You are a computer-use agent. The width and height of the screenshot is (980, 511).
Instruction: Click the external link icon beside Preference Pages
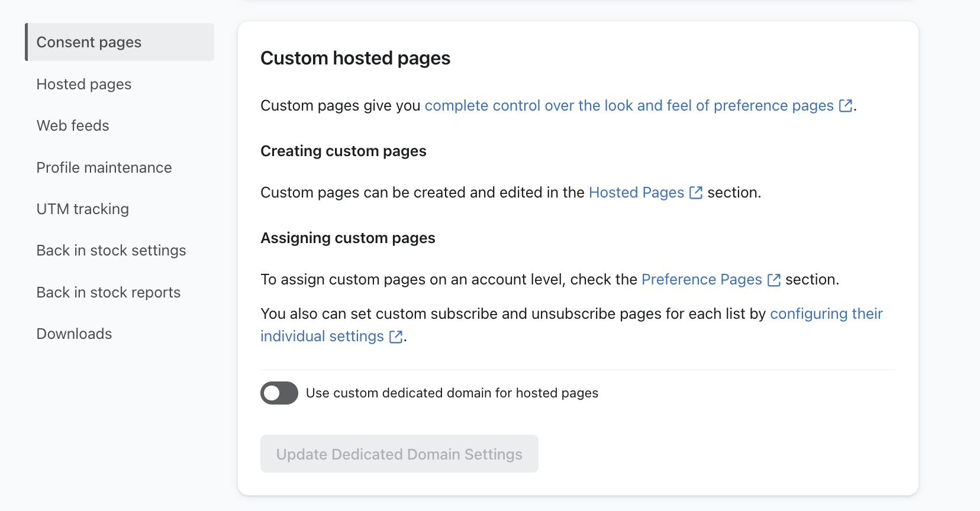click(x=773, y=280)
